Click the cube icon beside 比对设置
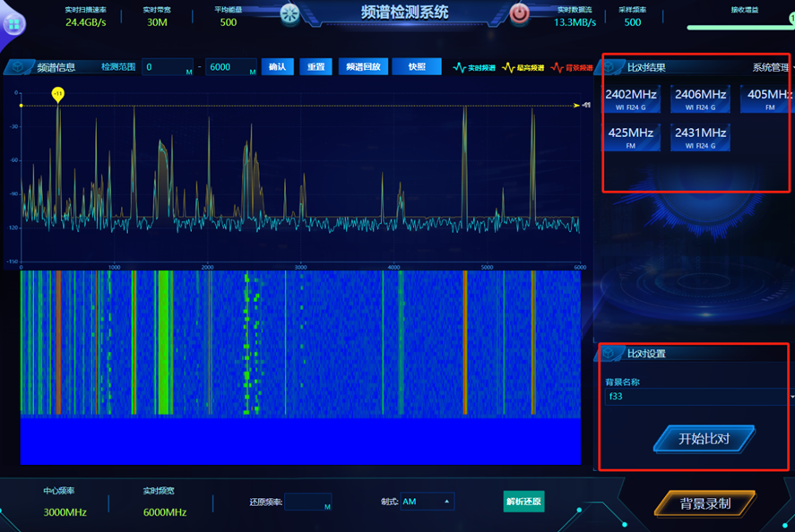795x532 pixels. pyautogui.click(x=609, y=353)
